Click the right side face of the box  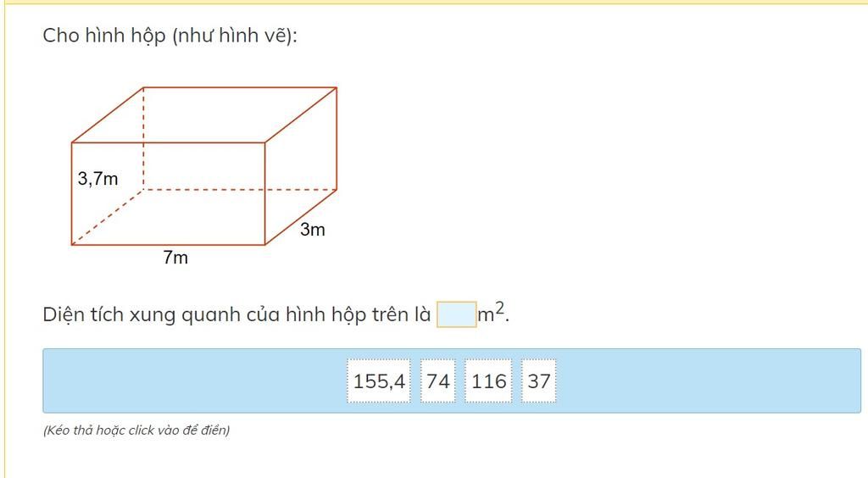pos(301,166)
